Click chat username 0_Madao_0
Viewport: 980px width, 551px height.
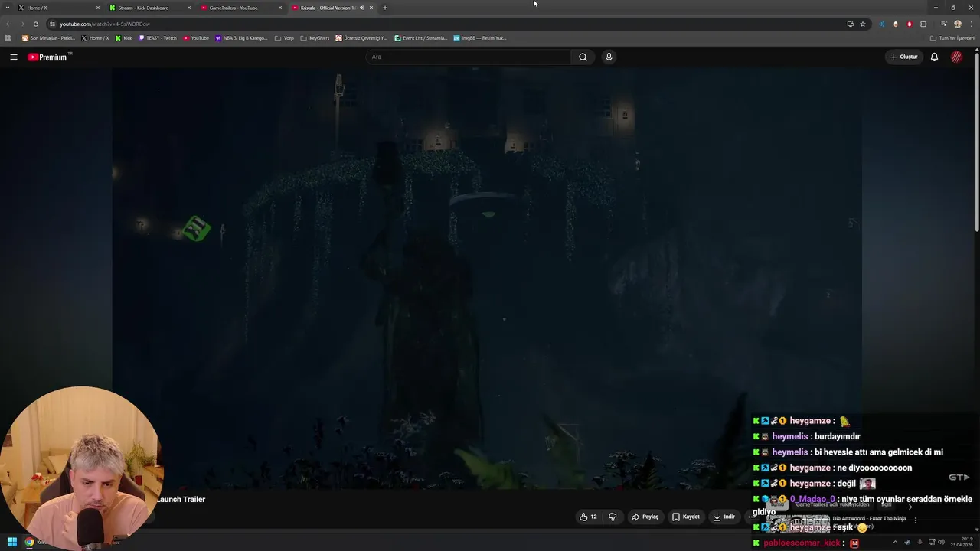coord(812,499)
